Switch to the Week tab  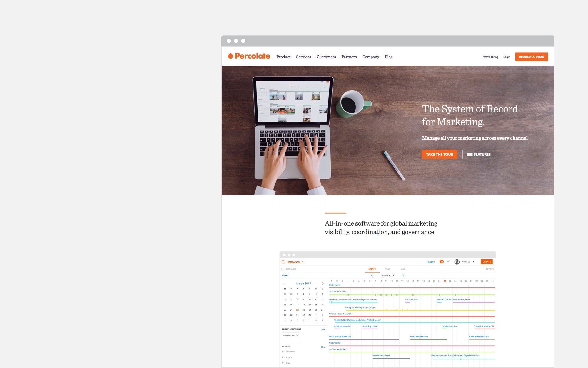click(x=387, y=269)
